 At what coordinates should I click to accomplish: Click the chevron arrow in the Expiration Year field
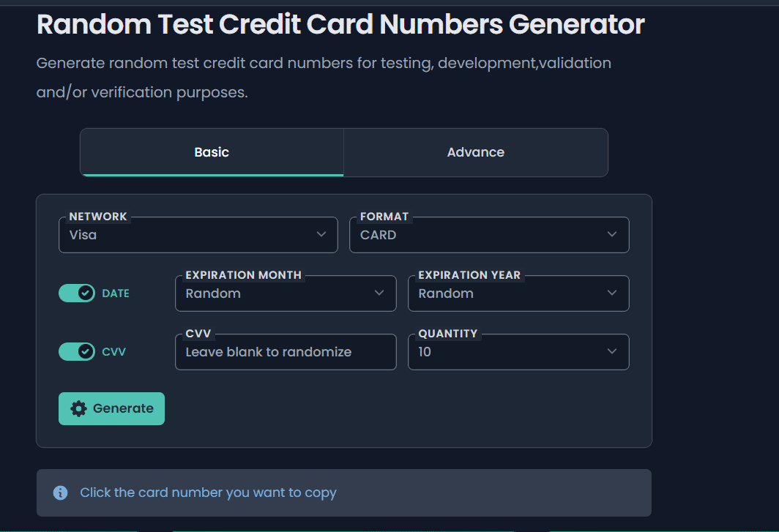[x=612, y=293]
